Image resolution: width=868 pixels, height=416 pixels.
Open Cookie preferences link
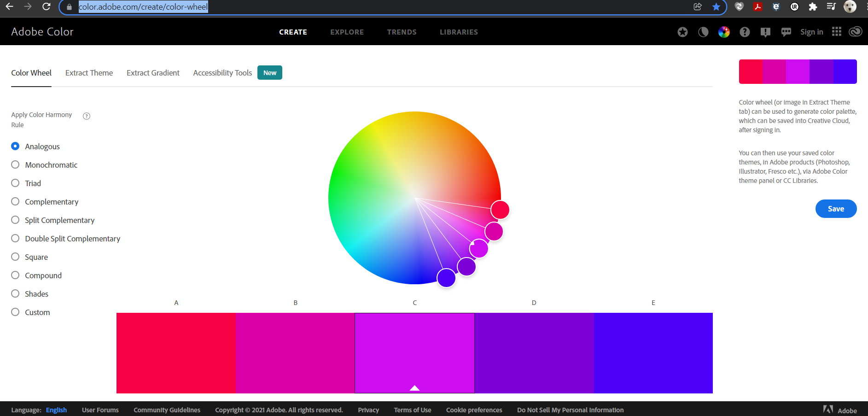click(x=474, y=410)
